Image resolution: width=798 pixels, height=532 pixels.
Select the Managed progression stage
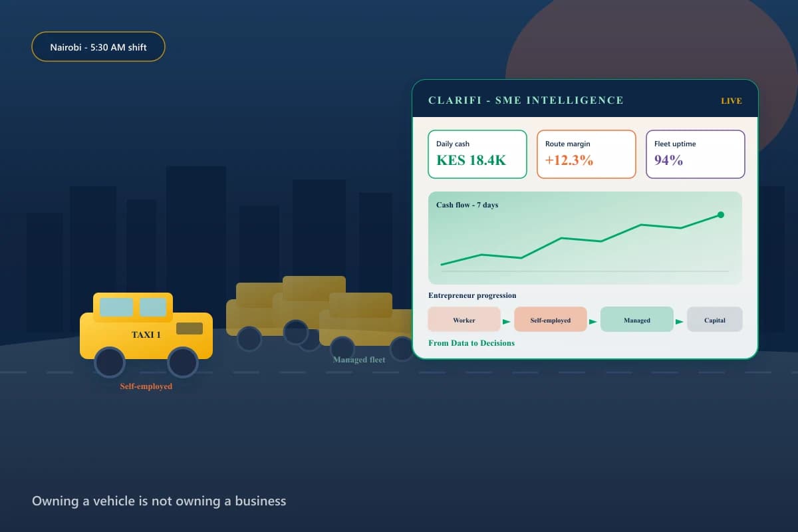pos(637,320)
